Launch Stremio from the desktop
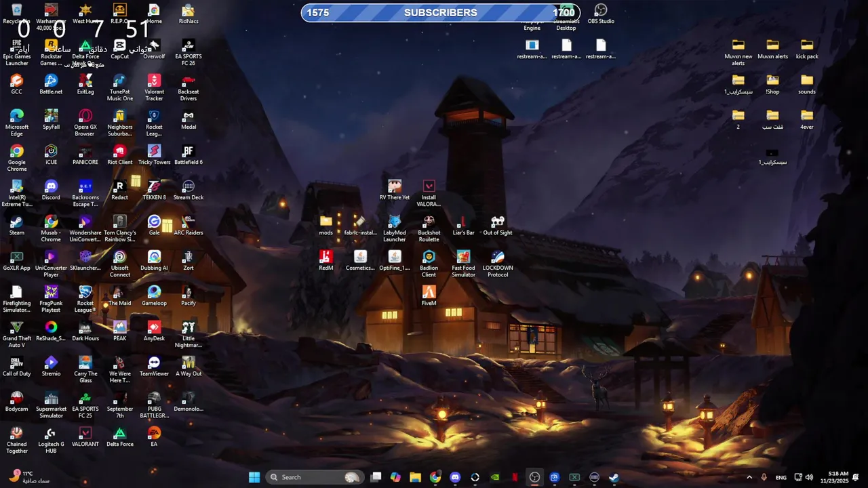Image resolution: width=868 pixels, height=488 pixels. pyautogui.click(x=51, y=365)
